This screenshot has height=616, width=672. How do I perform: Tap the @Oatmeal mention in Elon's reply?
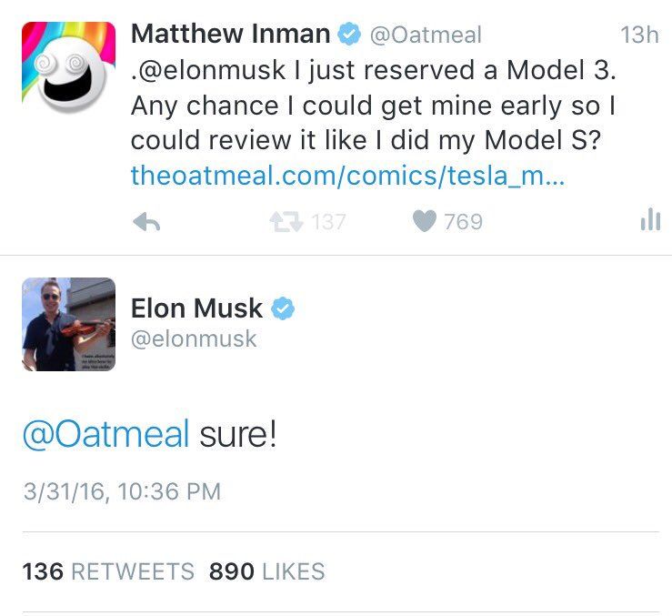[x=105, y=433]
